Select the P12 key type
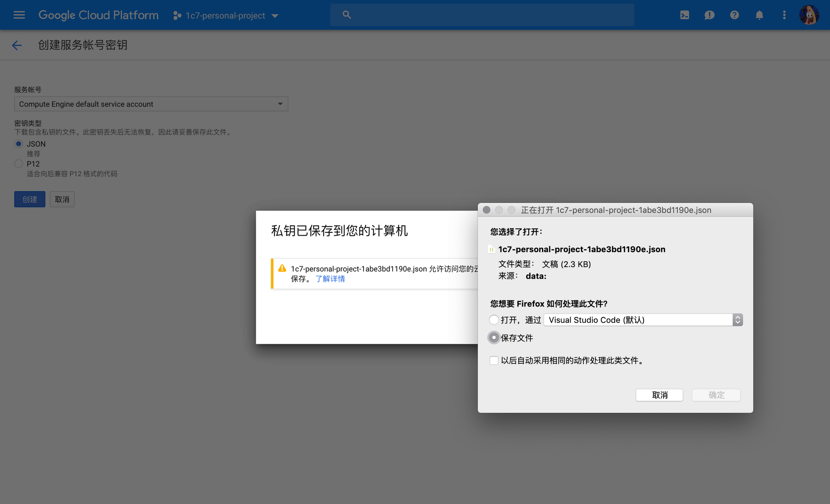The height and width of the screenshot is (504, 830). (x=19, y=164)
